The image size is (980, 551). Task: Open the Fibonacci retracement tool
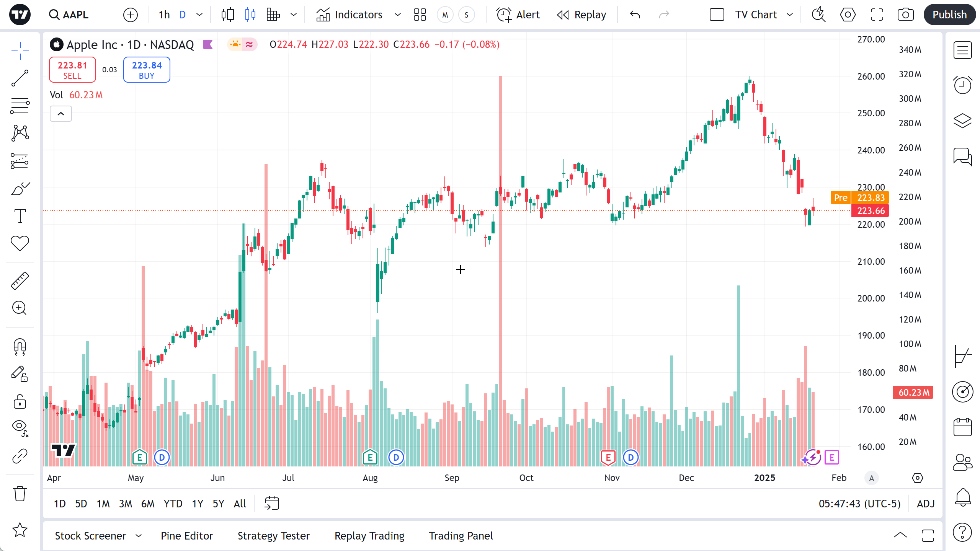click(20, 106)
